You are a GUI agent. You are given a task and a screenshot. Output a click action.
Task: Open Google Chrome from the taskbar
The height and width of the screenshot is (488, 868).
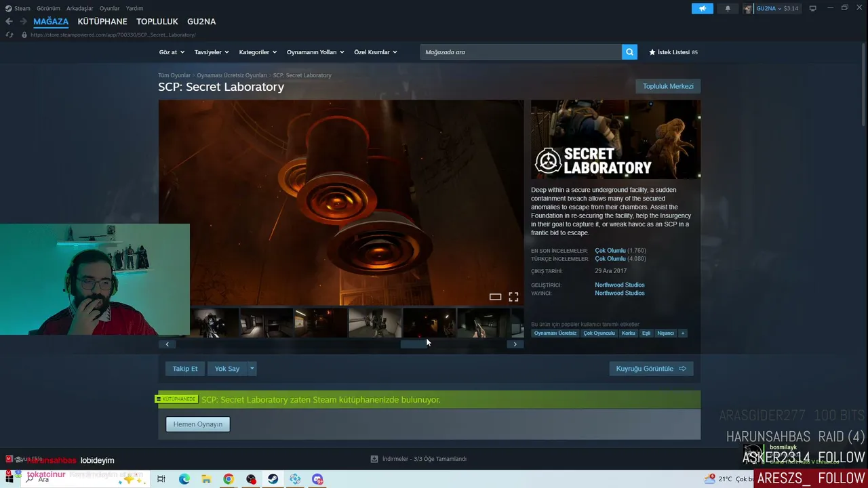point(229,479)
